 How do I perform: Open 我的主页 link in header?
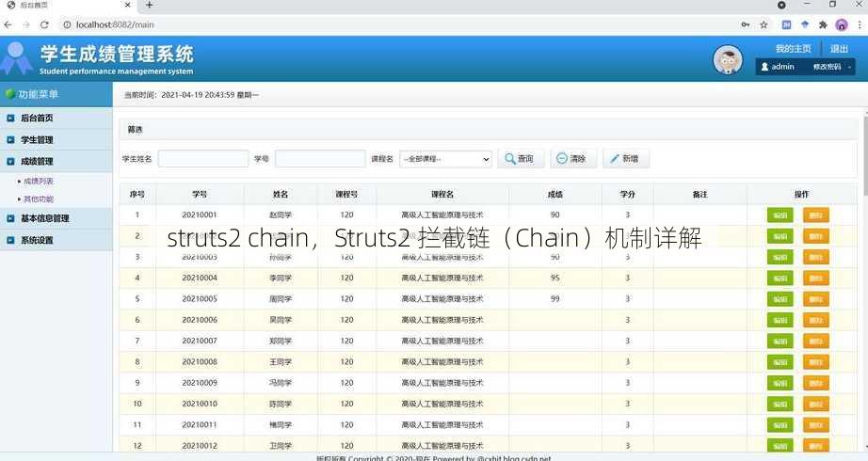[793, 49]
